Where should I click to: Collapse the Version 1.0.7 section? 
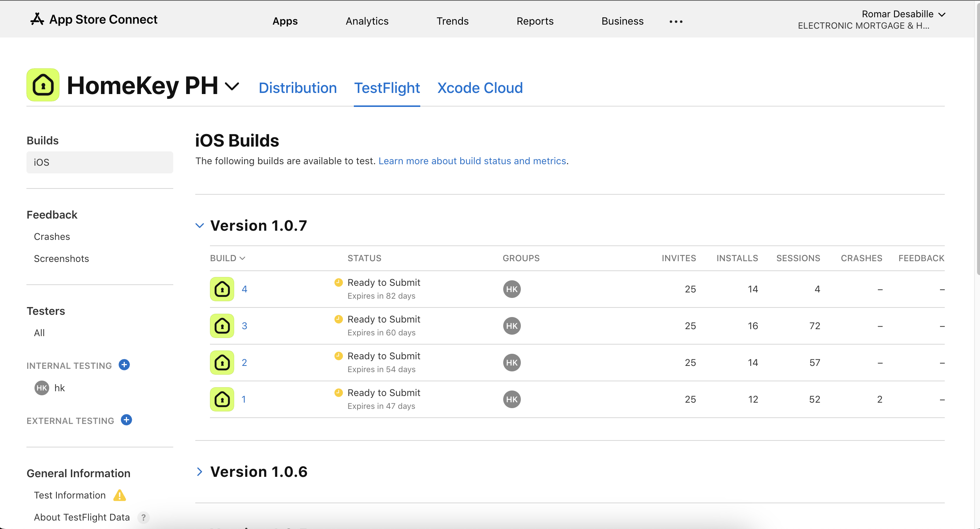point(200,226)
